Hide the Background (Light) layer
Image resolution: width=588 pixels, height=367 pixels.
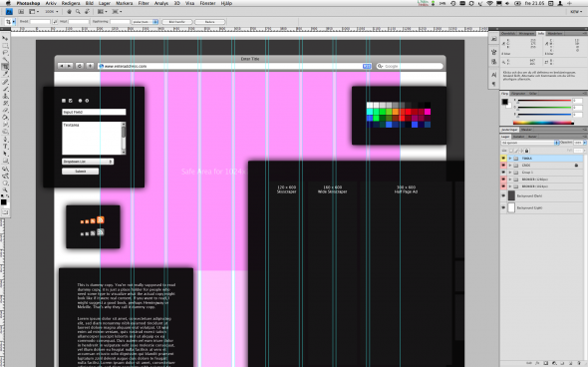point(503,207)
